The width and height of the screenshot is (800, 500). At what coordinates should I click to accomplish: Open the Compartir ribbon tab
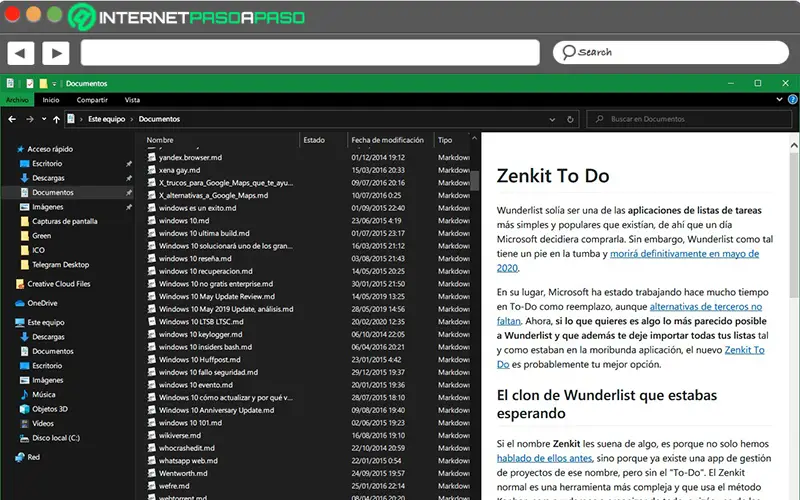click(92, 100)
